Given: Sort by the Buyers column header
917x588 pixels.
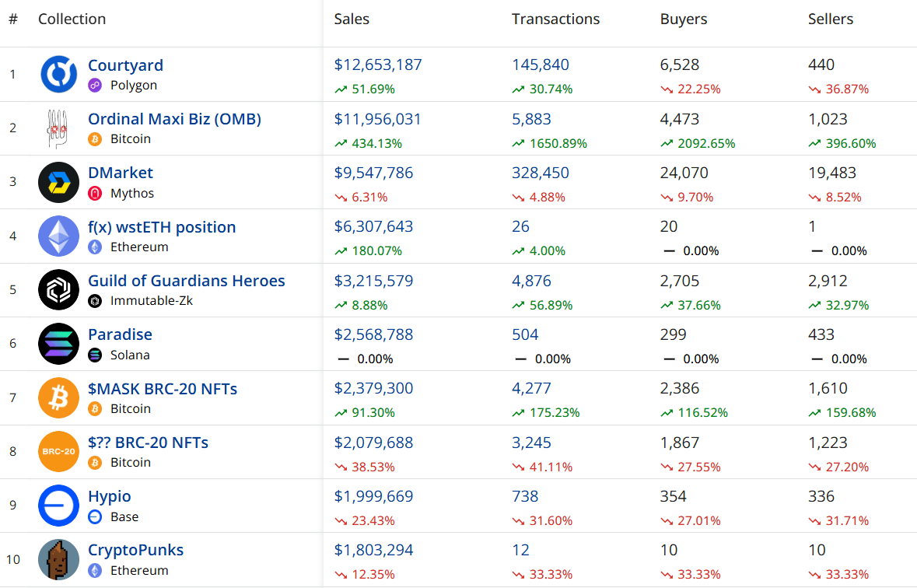Looking at the screenshot, I should pos(684,19).
